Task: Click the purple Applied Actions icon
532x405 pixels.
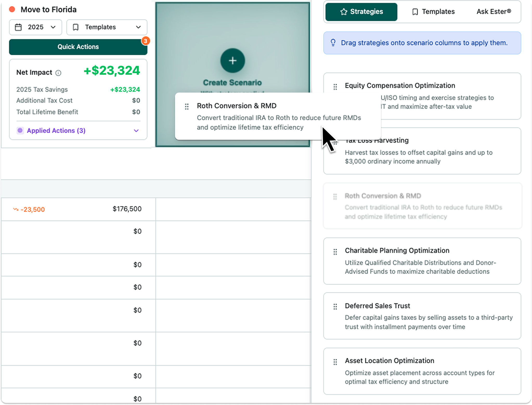Action: pos(20,131)
